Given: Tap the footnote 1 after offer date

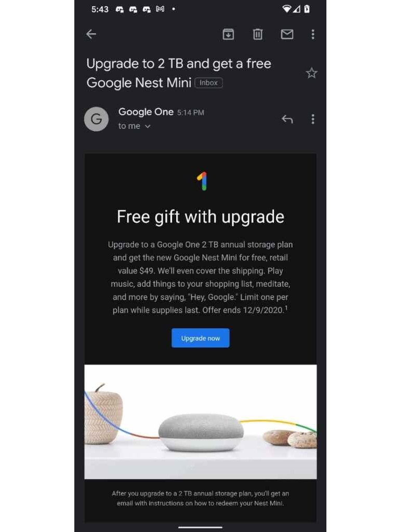Looking at the screenshot, I should [286, 308].
